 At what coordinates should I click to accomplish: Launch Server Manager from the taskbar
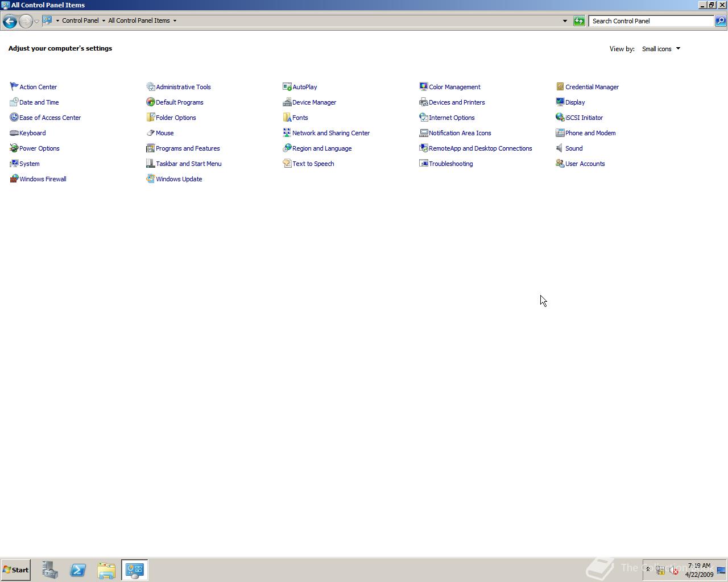[49, 570]
